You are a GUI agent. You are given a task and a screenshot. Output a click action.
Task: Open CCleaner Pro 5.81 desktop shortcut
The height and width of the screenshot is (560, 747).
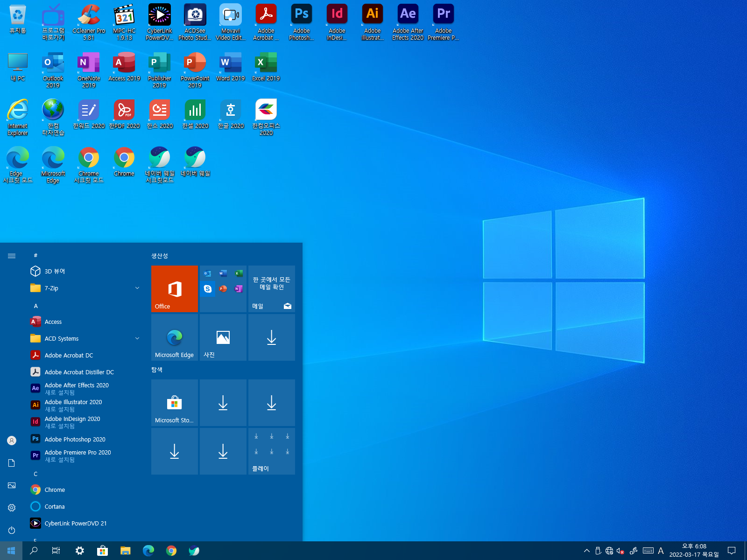coord(89,22)
